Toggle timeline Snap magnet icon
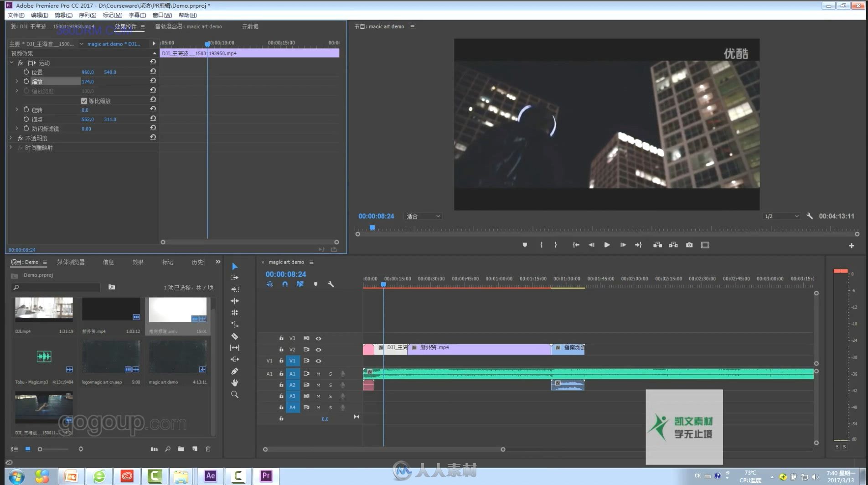The width and height of the screenshot is (868, 485). tap(285, 284)
